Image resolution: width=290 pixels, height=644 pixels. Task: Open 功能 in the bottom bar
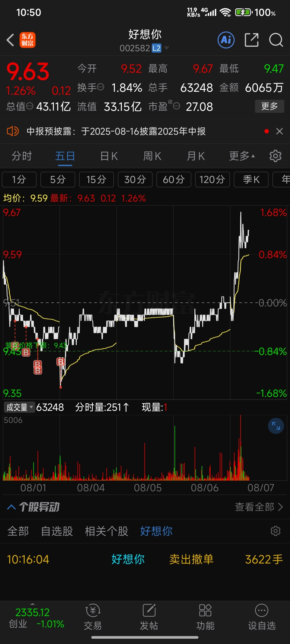point(205,617)
